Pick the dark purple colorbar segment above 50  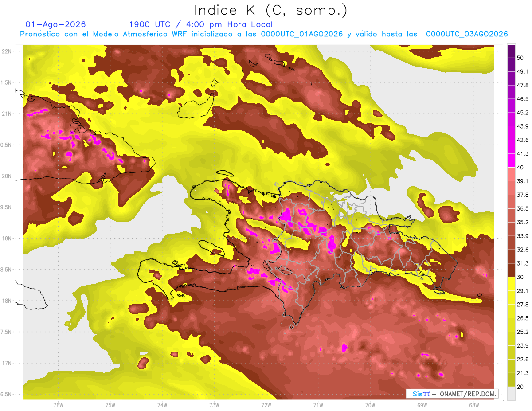[x=511, y=51]
